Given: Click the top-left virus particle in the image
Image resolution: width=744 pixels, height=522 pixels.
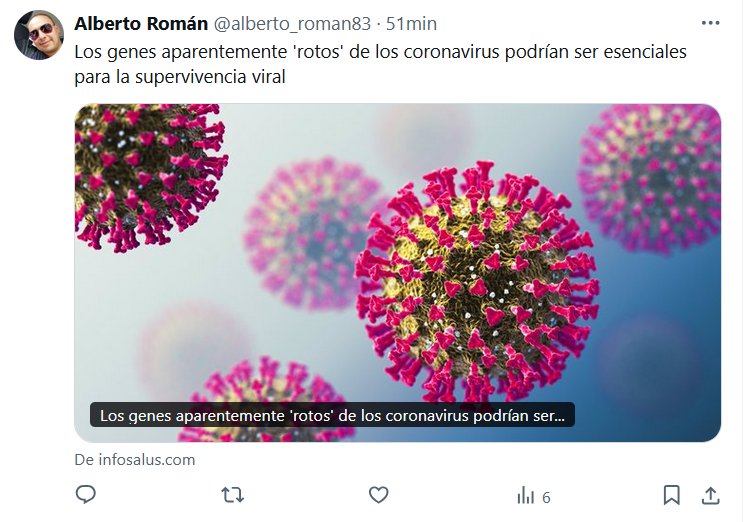Looking at the screenshot, I should (x=151, y=177).
